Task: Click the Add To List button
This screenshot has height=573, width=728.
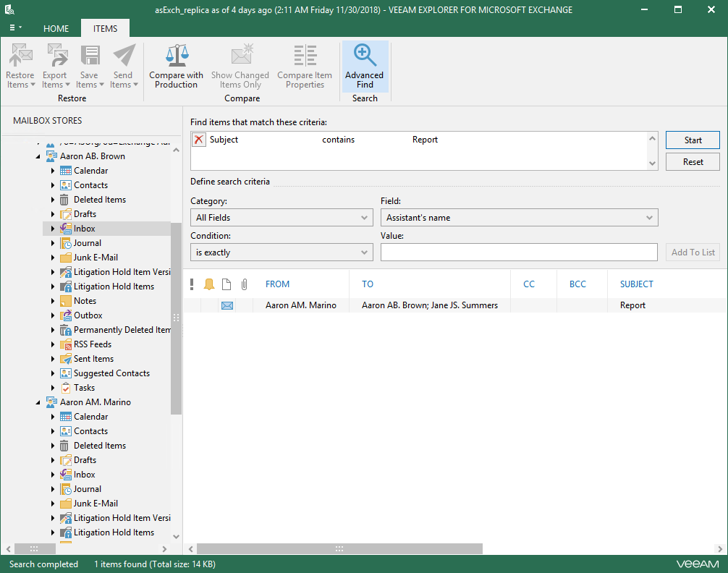Action: point(693,252)
